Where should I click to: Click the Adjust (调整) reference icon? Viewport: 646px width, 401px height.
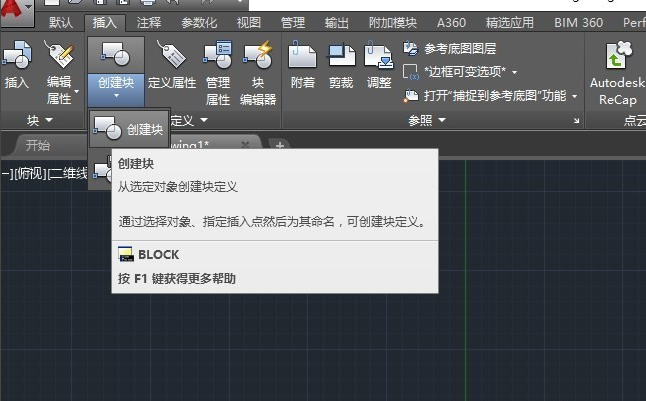(379, 65)
